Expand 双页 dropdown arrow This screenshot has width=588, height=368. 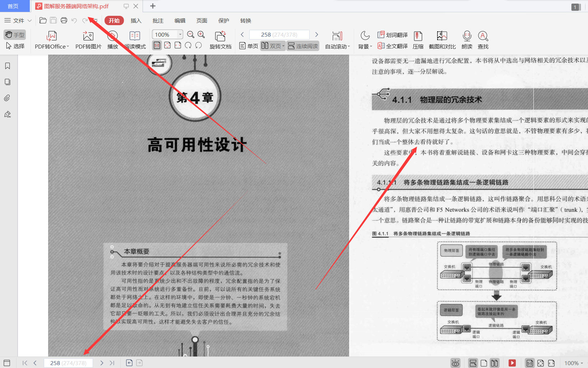coord(283,46)
